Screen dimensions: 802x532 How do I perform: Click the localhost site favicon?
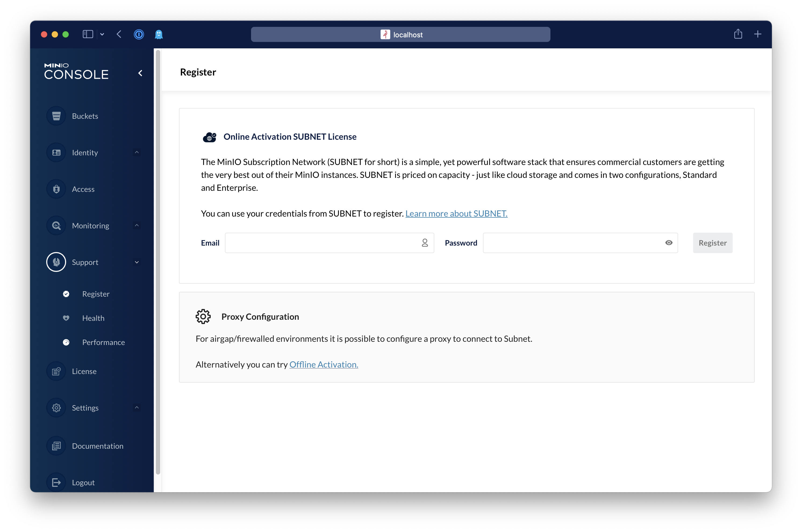point(385,35)
